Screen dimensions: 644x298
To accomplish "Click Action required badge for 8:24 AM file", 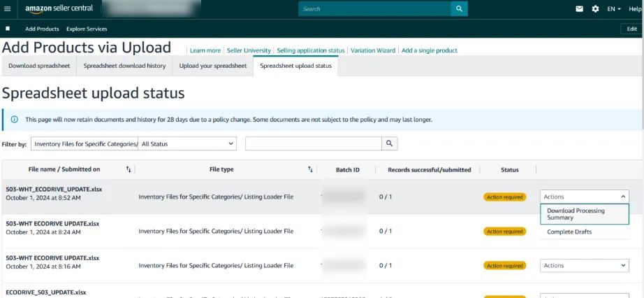I will 504,232.
